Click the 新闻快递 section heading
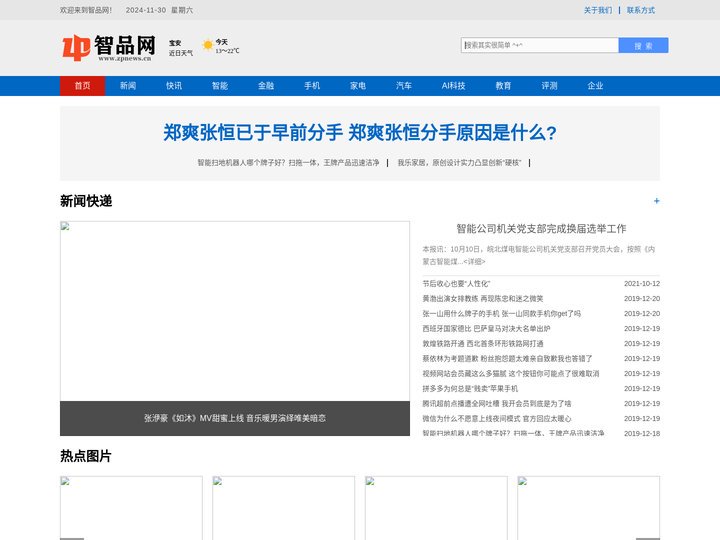This screenshot has height=540, width=720. click(x=86, y=201)
